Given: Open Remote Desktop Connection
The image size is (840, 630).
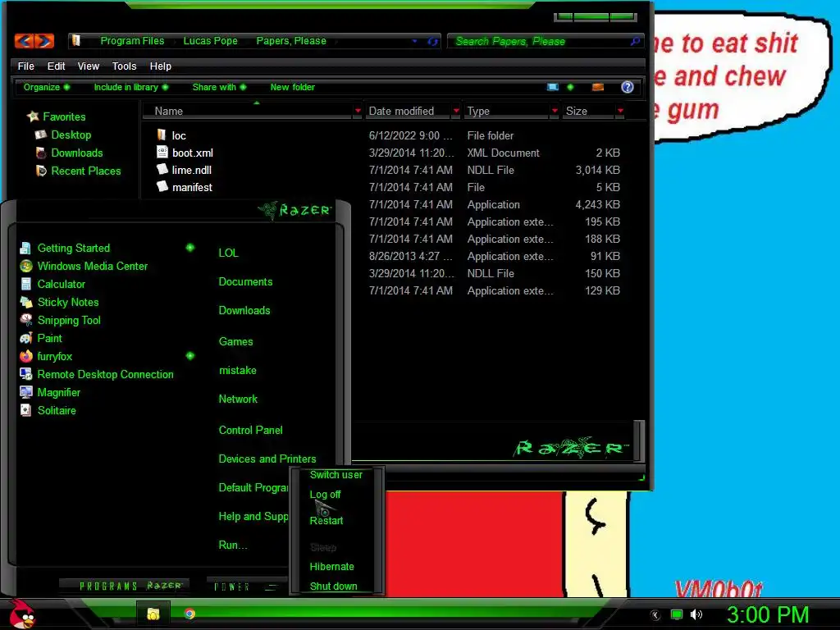Looking at the screenshot, I should coord(105,374).
